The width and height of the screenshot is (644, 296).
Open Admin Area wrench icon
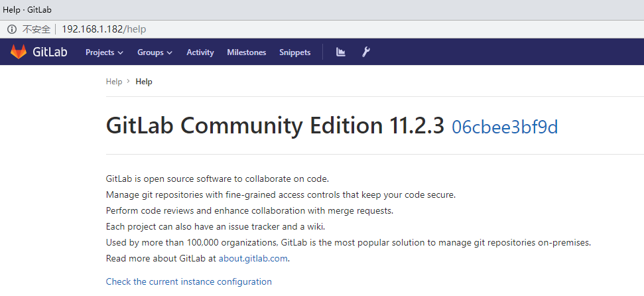tap(366, 52)
